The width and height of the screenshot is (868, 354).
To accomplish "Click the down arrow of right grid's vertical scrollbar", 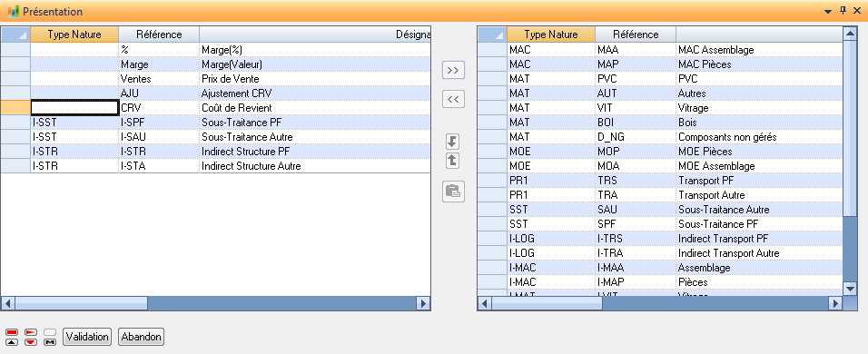I will 850,288.
